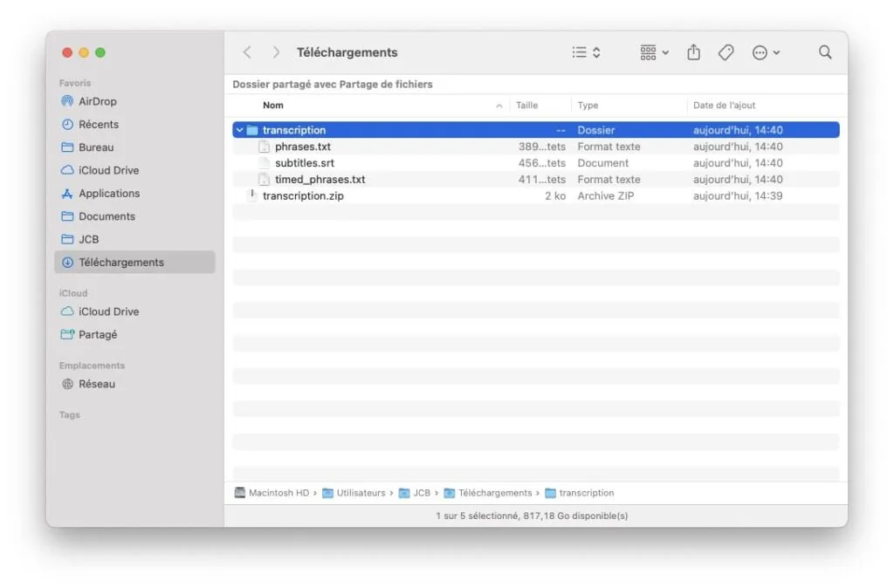Click the back navigation arrow
This screenshot has width=894, height=588.
(247, 51)
